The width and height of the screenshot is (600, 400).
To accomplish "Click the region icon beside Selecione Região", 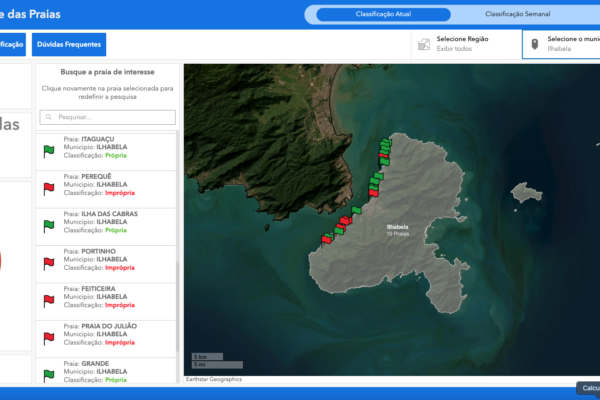I will 425,44.
